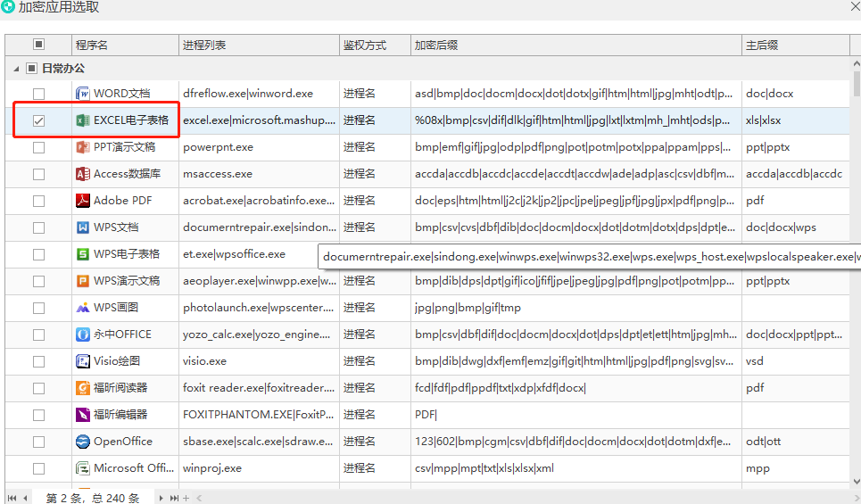Go to last record navigation button

(174, 498)
